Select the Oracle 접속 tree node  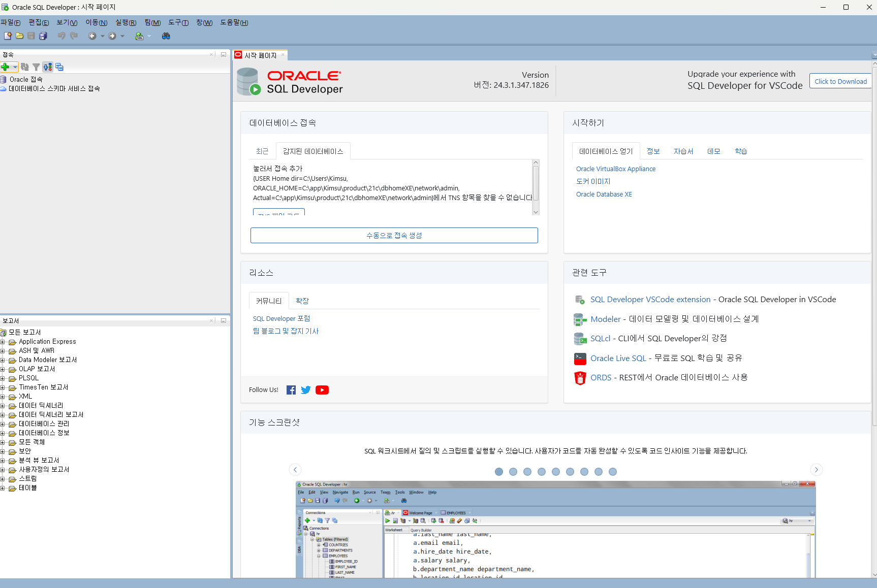pos(26,80)
